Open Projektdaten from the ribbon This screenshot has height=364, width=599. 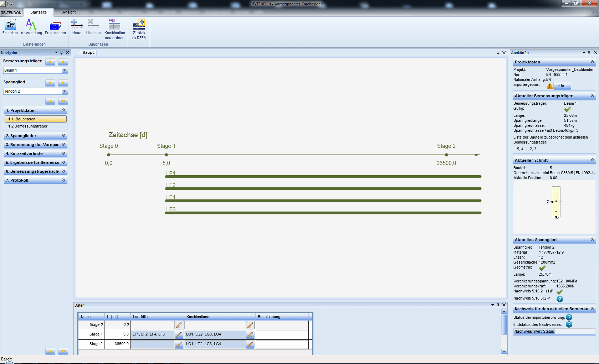55,27
